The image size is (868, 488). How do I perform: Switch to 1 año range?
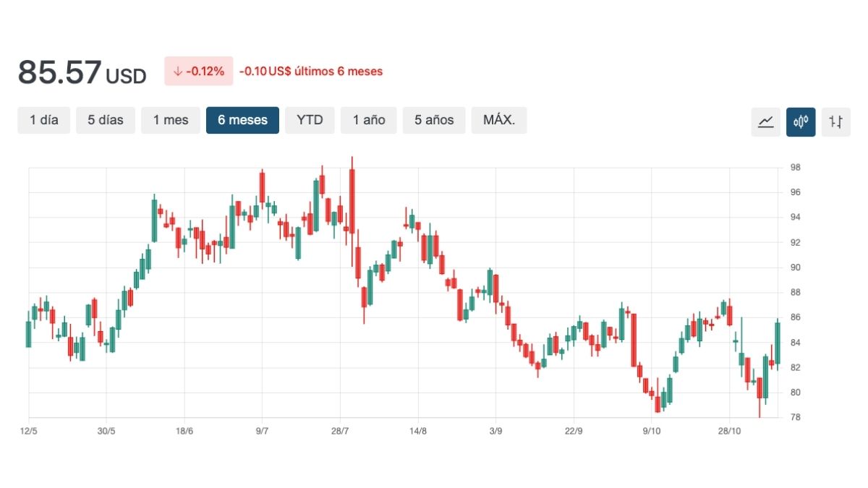click(x=369, y=120)
